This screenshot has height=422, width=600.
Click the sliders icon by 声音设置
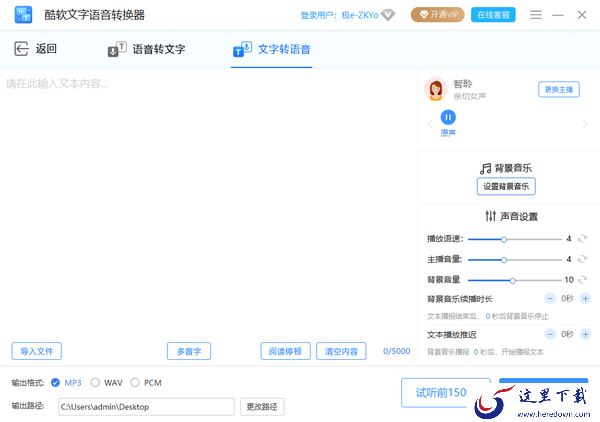coord(491,216)
